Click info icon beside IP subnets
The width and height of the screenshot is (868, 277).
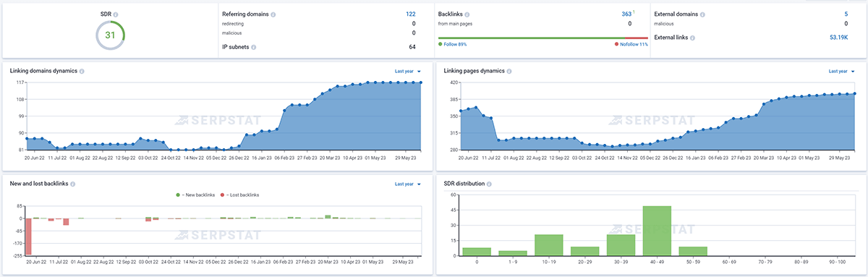coord(254,47)
